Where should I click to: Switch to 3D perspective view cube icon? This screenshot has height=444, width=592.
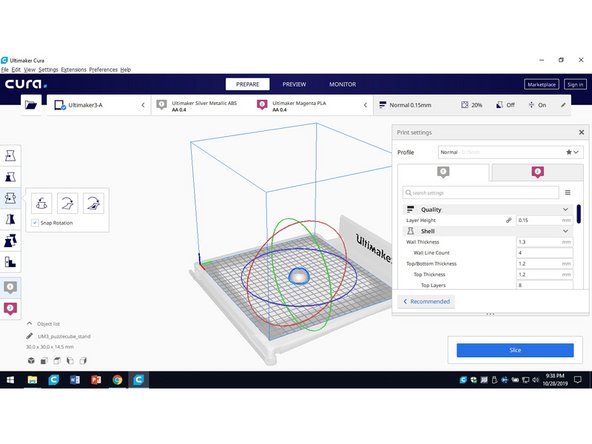click(31, 361)
